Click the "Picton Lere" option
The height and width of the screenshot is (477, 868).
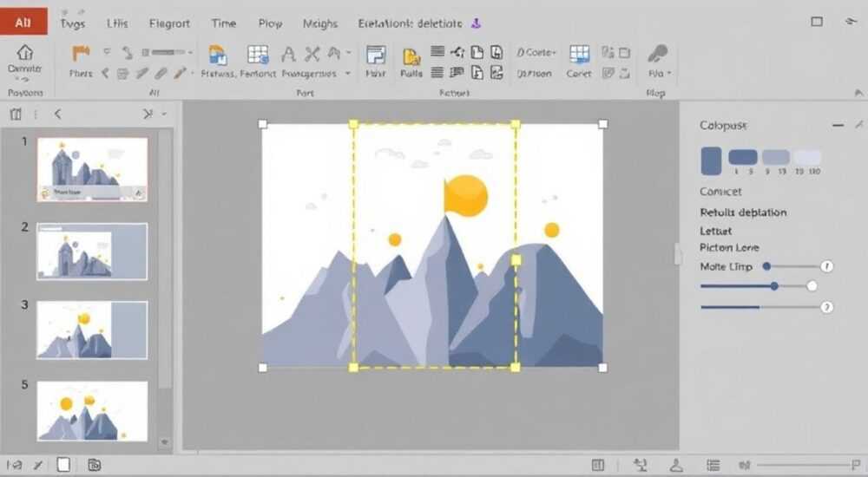(x=729, y=247)
